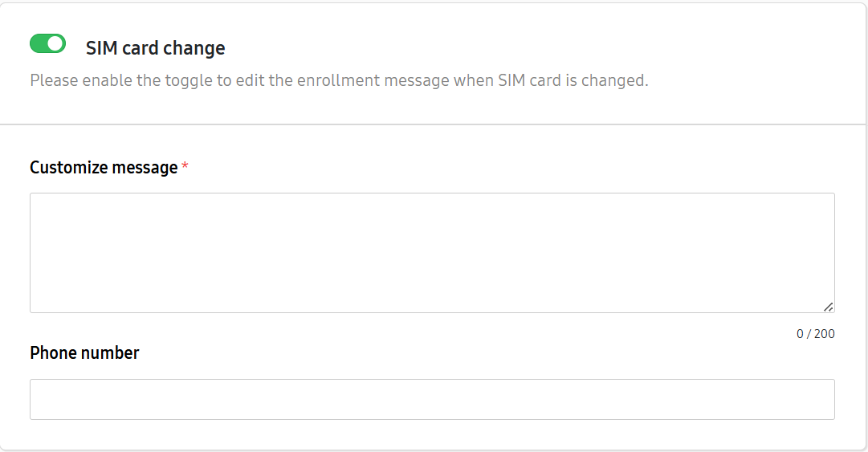
Task: Click the word "toggle" in the description
Action: [x=188, y=80]
